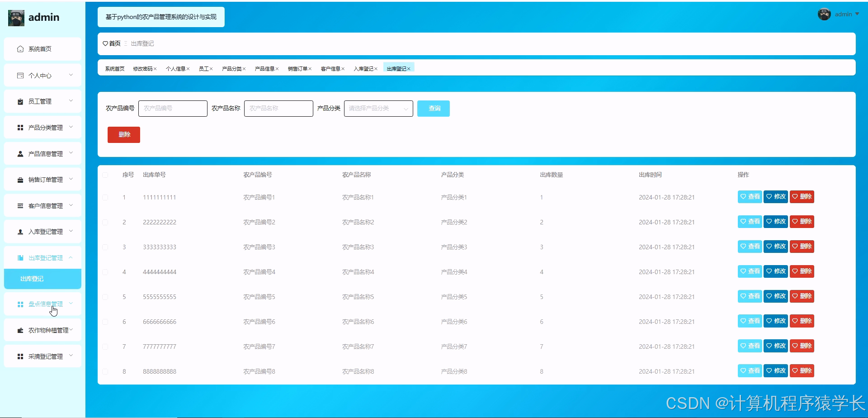868x418 pixels.
Task: Switch to the 入库登记 tab
Action: point(363,69)
